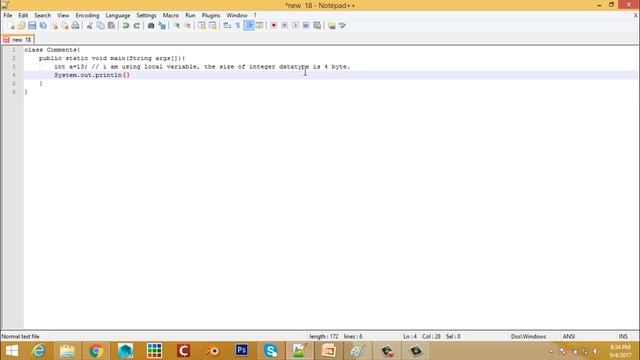Open the Settings menu

[146, 15]
